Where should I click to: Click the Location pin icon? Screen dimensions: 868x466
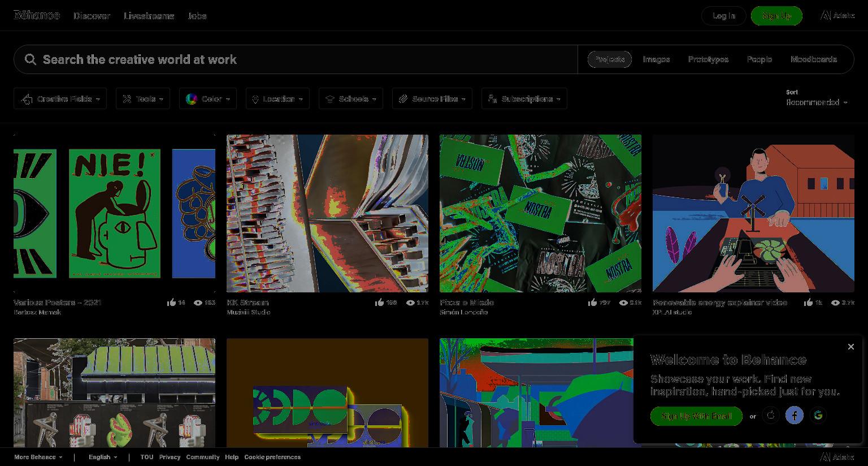[x=255, y=99]
